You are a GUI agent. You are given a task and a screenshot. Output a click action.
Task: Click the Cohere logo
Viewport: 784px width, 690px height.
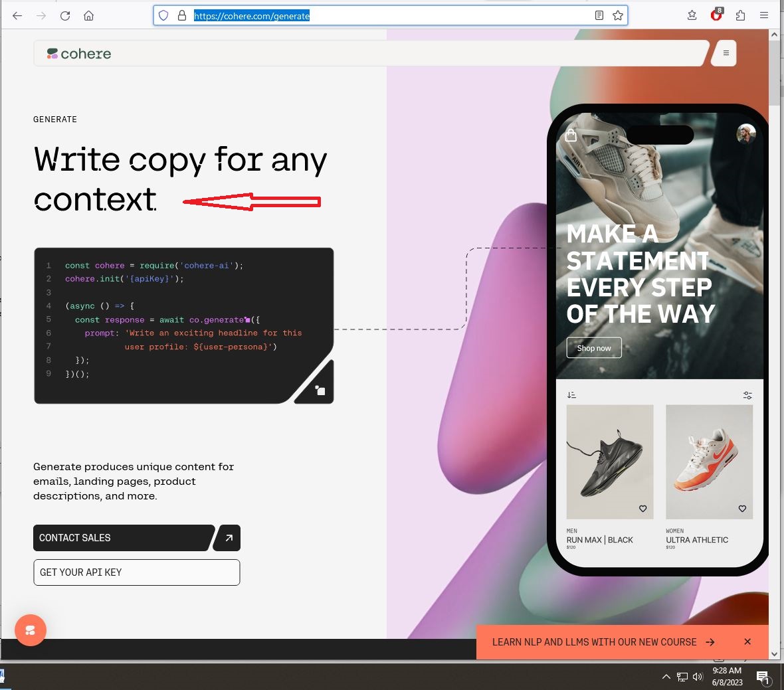(79, 54)
